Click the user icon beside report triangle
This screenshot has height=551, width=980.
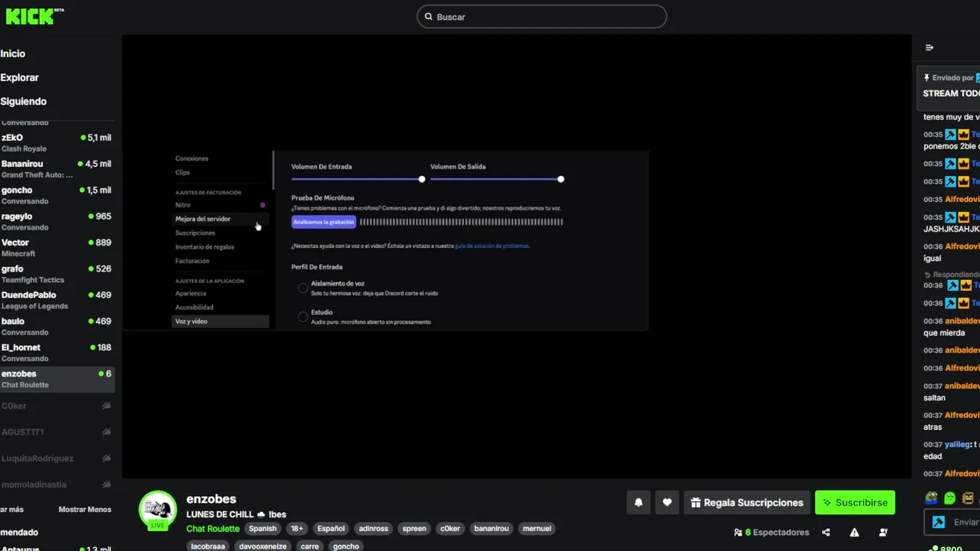(883, 533)
